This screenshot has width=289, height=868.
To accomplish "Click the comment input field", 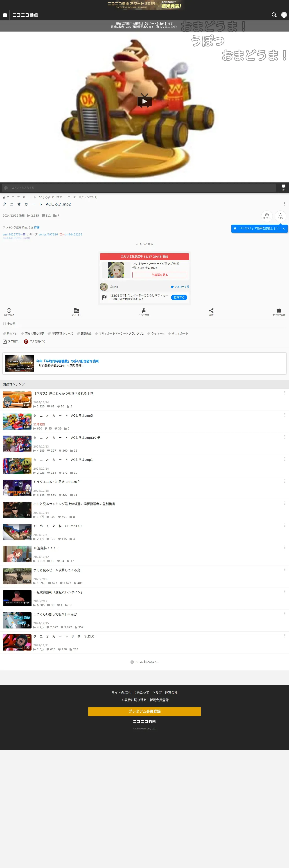I will pos(139,188).
